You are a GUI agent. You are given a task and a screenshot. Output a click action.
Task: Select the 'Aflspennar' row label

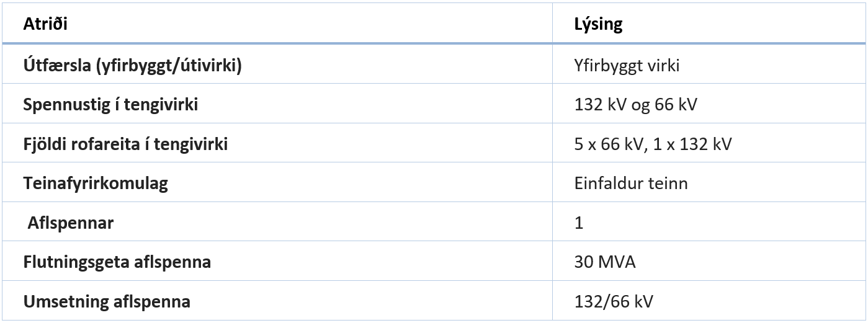pos(71,223)
